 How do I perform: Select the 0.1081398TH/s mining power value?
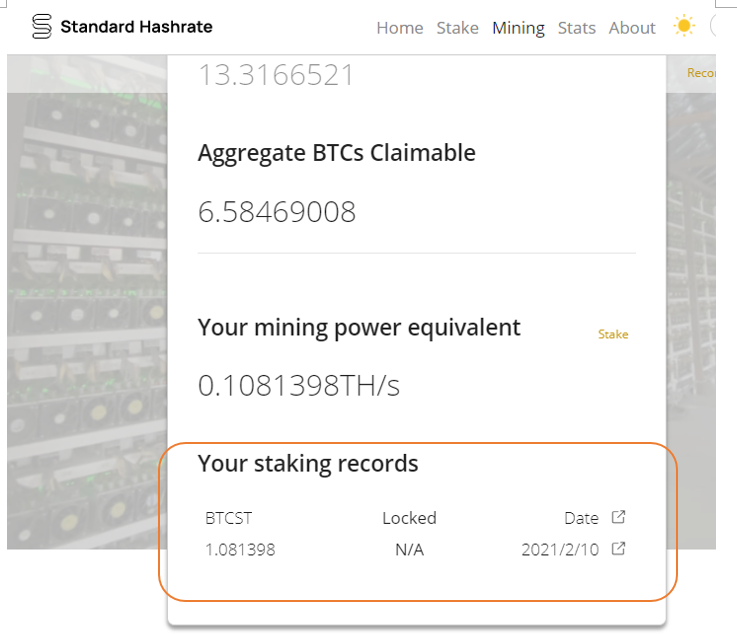[x=298, y=386]
